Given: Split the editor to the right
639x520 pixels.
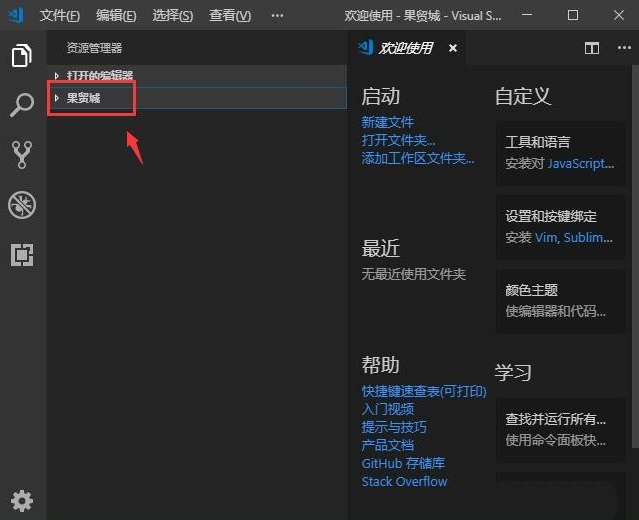Looking at the screenshot, I should point(592,48).
